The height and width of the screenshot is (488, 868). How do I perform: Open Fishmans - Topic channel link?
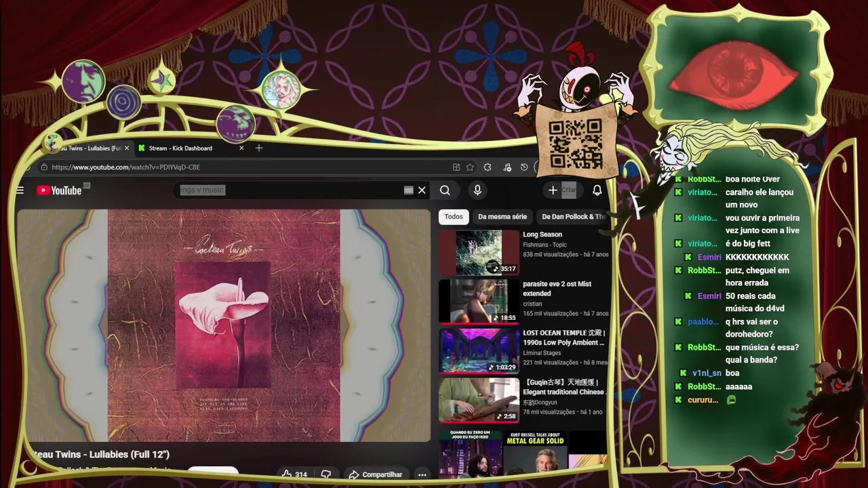(x=545, y=245)
